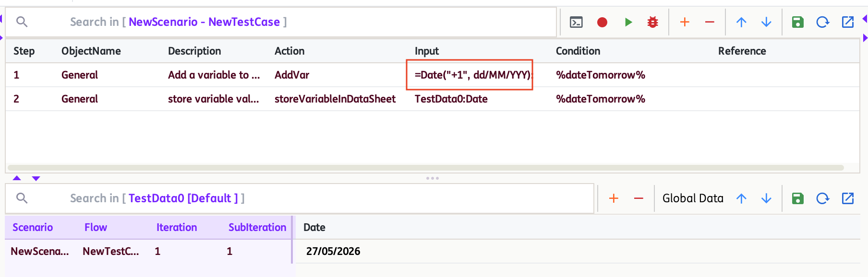The width and height of the screenshot is (868, 277).
Task: Click the ObjectName column header
Action: pyautogui.click(x=91, y=51)
